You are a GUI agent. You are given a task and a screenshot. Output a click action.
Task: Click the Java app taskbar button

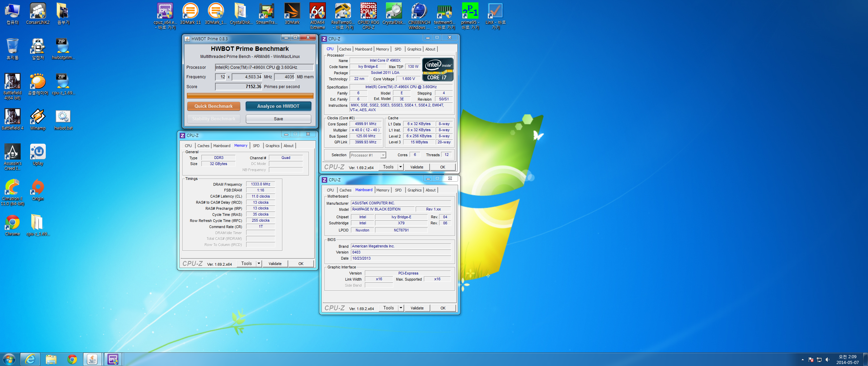point(92,359)
